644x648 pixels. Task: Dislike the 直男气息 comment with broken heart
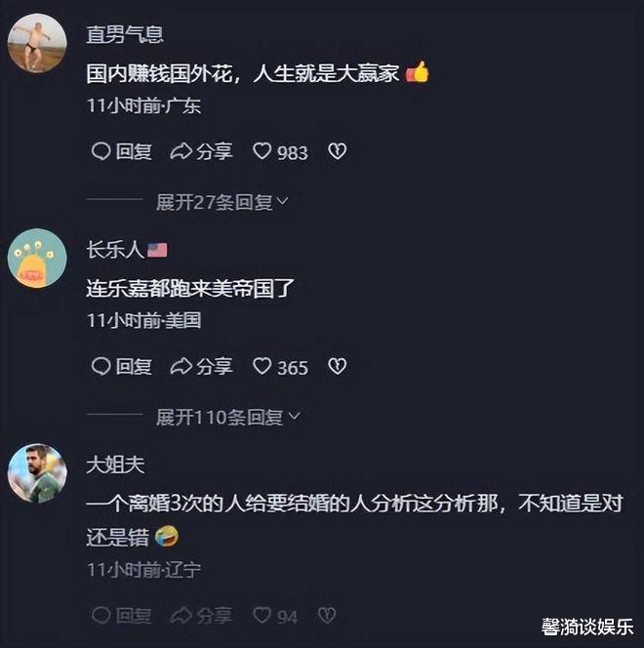[x=337, y=151]
